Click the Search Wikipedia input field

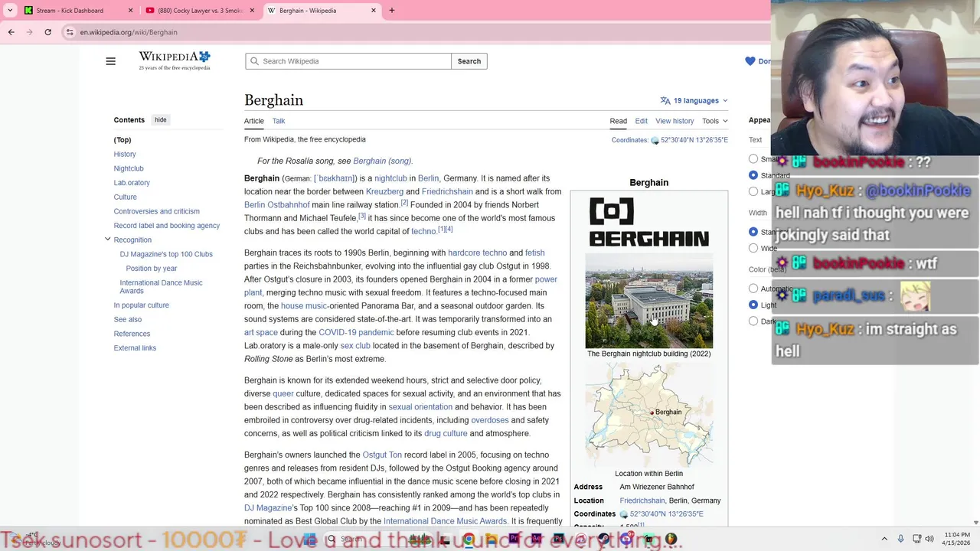tap(348, 61)
